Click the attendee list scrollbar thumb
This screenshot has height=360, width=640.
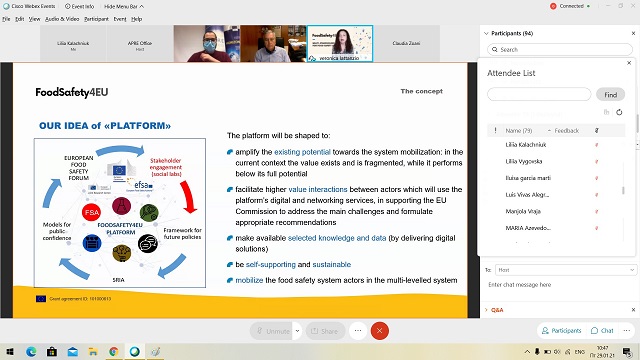point(623,191)
